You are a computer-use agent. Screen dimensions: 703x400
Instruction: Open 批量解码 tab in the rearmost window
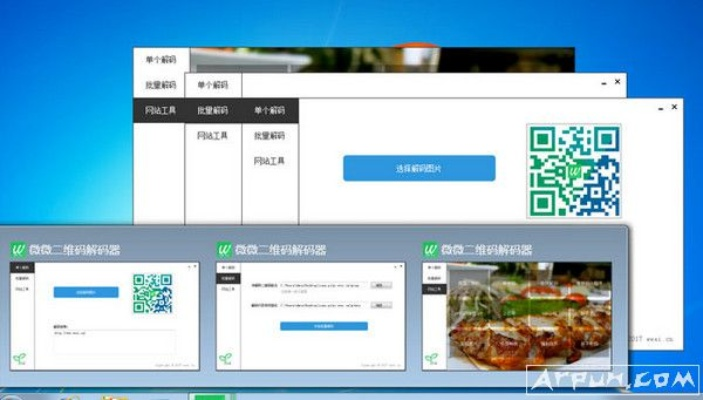(x=161, y=85)
